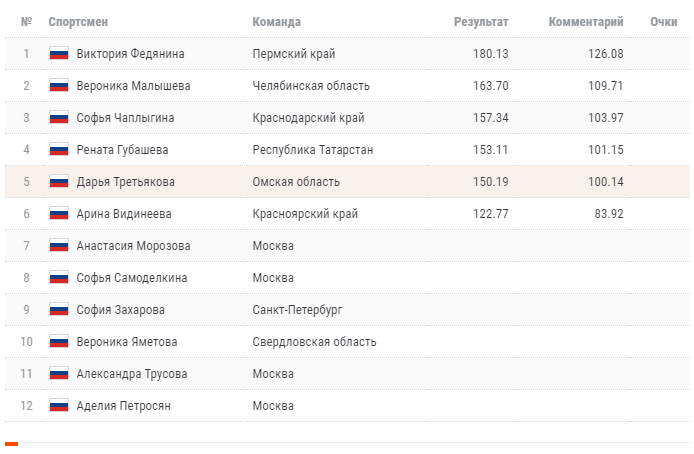Click the flag icon beside Софья Чаплыгина
Viewport: 694px width, 454px height.
(58, 118)
